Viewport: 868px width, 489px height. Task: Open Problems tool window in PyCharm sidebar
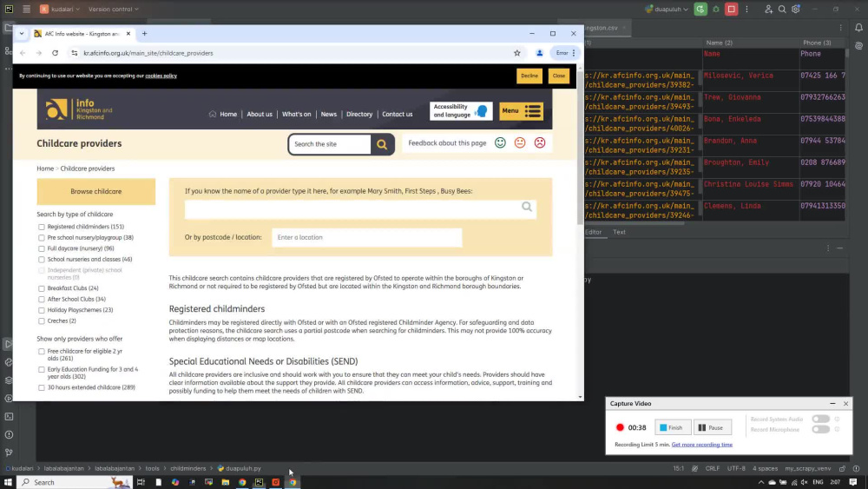click(x=9, y=435)
